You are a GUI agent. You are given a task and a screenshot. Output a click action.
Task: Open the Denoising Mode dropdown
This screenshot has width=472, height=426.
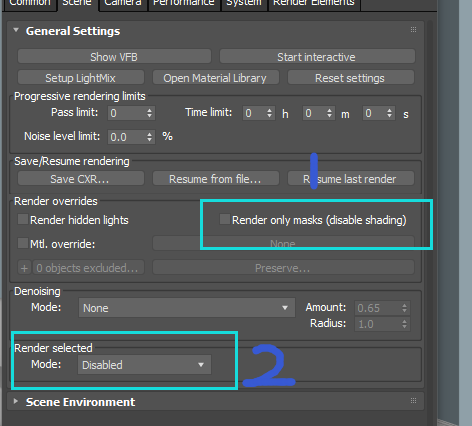pos(187,308)
